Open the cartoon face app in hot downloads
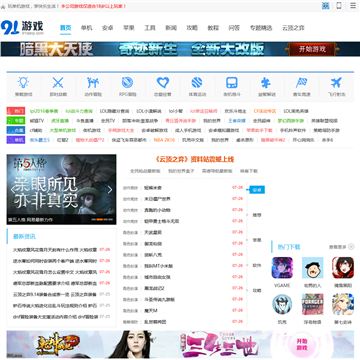This screenshot has width=360, height=360. coord(313,268)
